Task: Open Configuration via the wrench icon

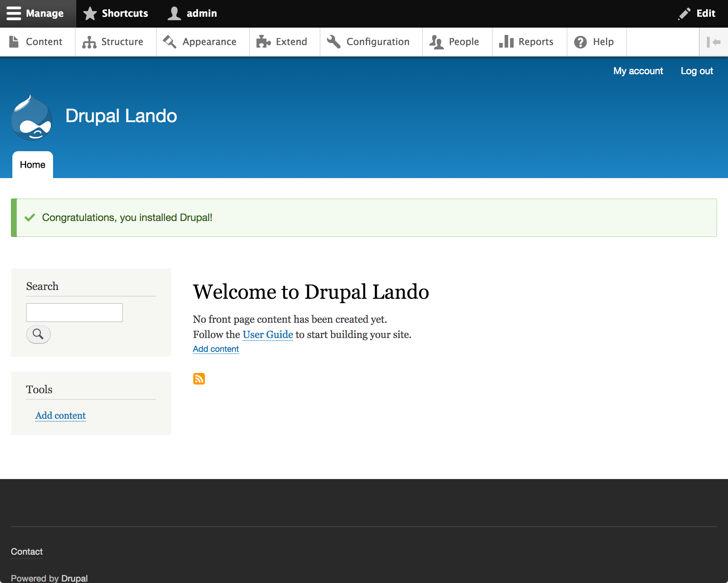Action: pyautogui.click(x=333, y=42)
